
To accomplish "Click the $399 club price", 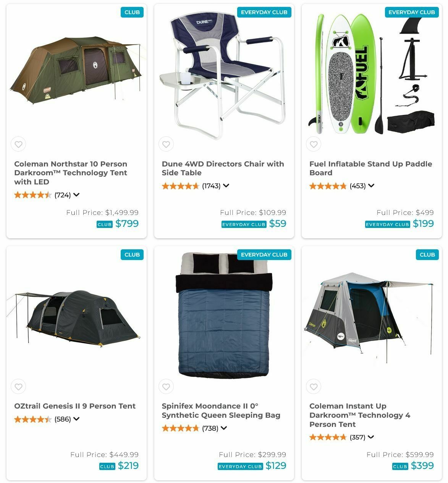I will pyautogui.click(x=422, y=466).
